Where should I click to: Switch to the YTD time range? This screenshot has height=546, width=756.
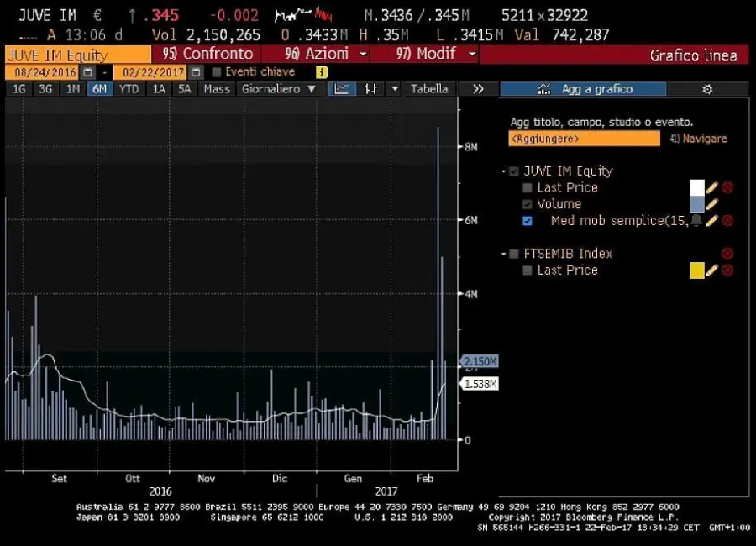click(x=129, y=89)
